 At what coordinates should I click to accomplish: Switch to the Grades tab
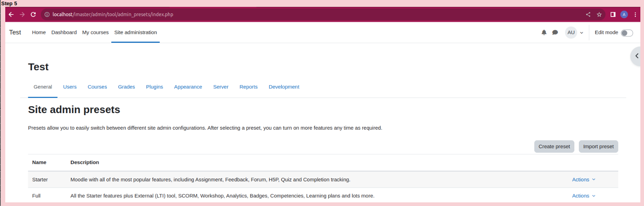[126, 87]
